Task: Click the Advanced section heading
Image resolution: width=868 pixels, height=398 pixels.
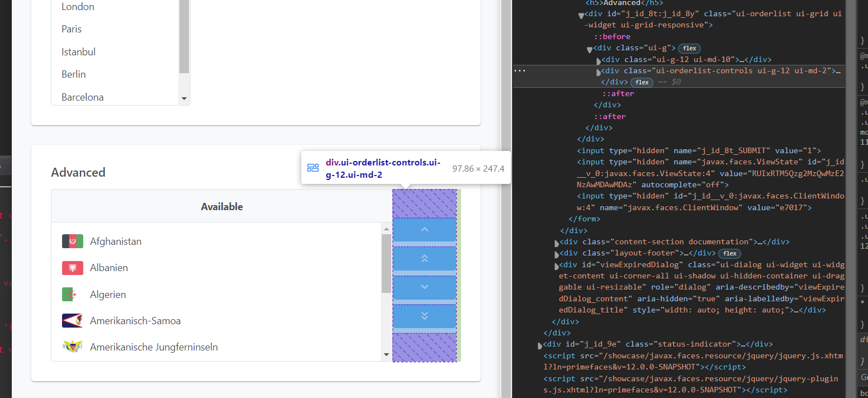Action: click(x=78, y=172)
